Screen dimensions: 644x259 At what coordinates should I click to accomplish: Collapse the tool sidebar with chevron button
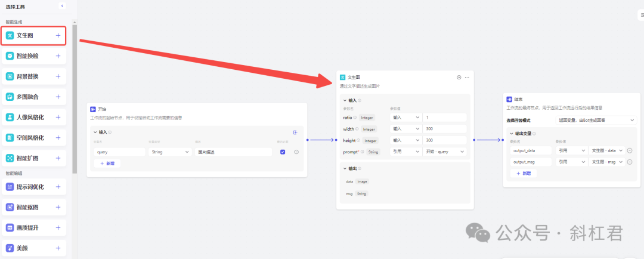[x=62, y=6]
